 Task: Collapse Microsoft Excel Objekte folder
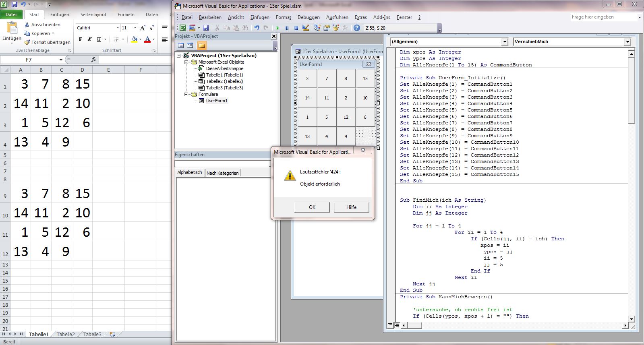click(x=186, y=62)
